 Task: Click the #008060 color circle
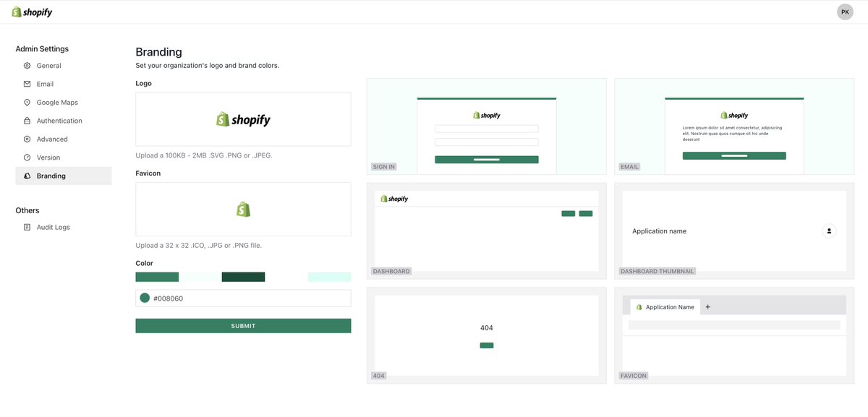(145, 298)
